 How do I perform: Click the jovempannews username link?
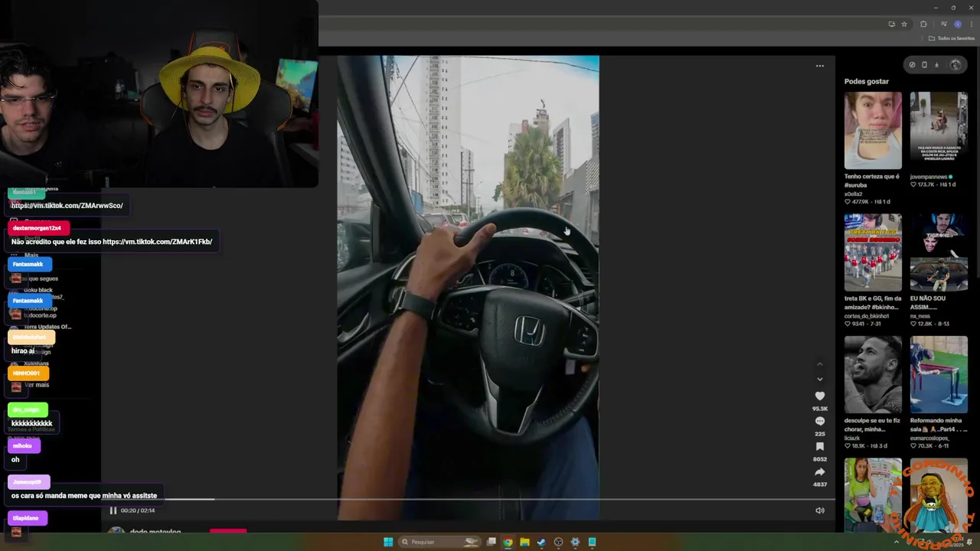(x=929, y=177)
